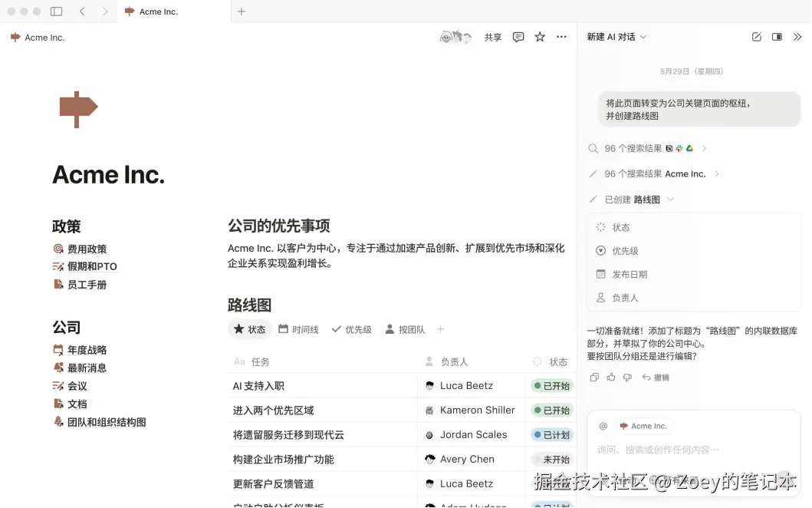Image resolution: width=812 pixels, height=508 pixels.
Task: Click Avery Chen assignee cell
Action: [471, 460]
